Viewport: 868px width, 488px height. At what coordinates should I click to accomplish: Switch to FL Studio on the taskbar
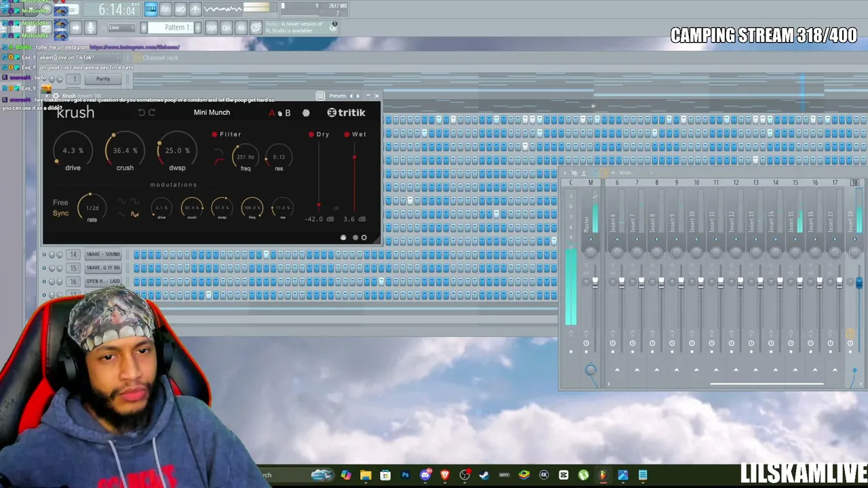click(x=603, y=475)
